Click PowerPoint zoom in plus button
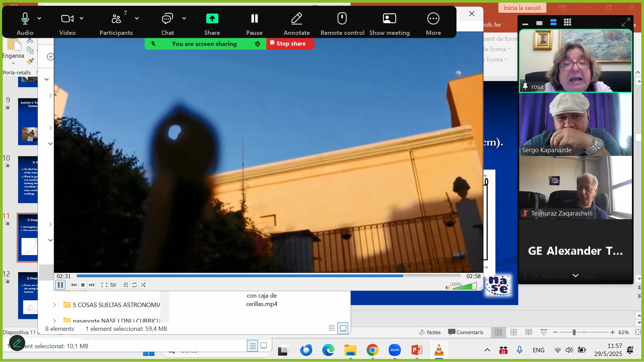This screenshot has height=362, width=644. coord(612,332)
